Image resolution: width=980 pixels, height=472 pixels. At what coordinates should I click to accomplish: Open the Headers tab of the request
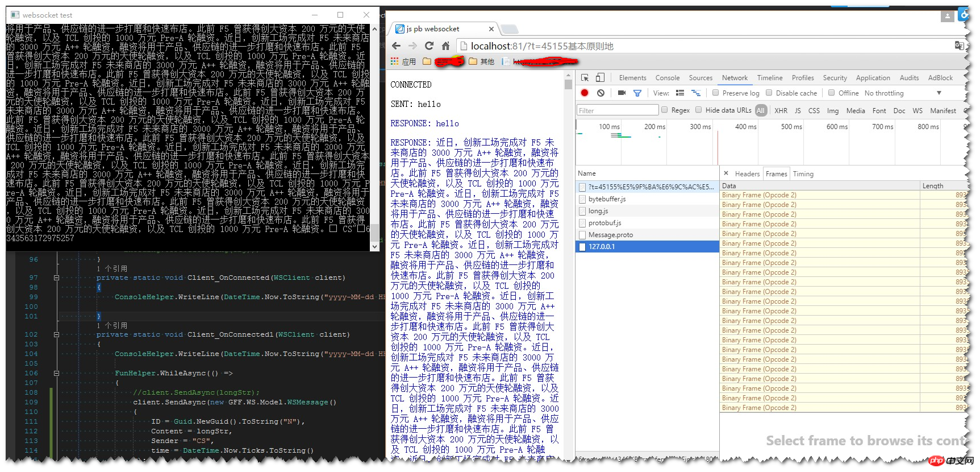tap(747, 174)
